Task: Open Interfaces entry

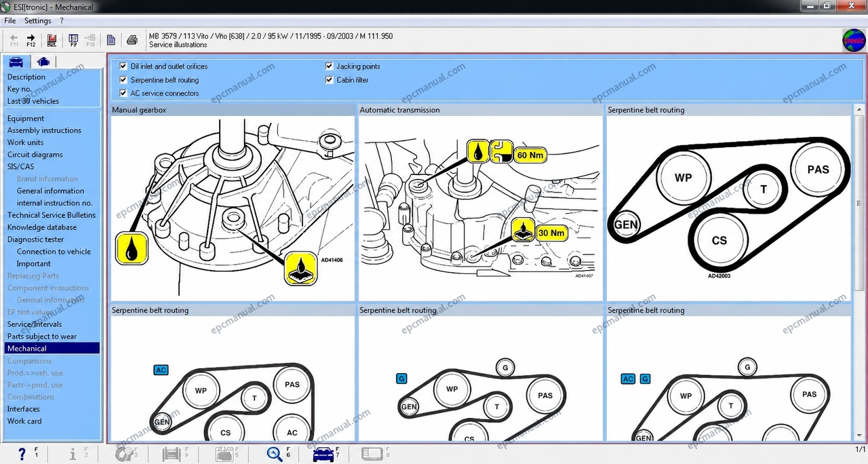Action: [x=24, y=409]
